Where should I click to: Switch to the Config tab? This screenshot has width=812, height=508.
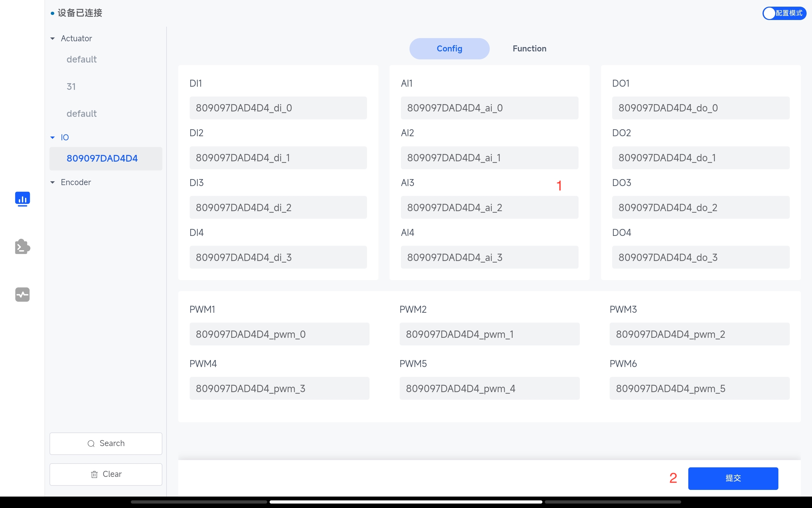click(449, 49)
